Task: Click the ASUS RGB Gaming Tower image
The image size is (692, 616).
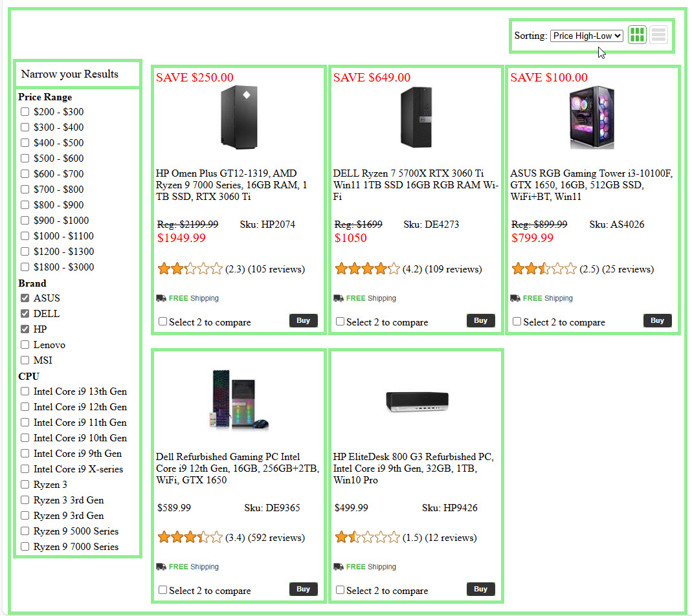Action: click(x=592, y=118)
